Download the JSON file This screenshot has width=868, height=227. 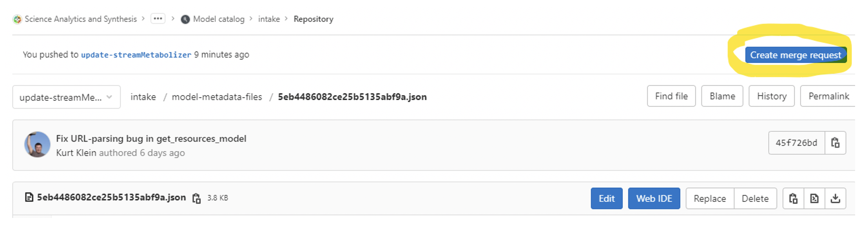coord(835,198)
